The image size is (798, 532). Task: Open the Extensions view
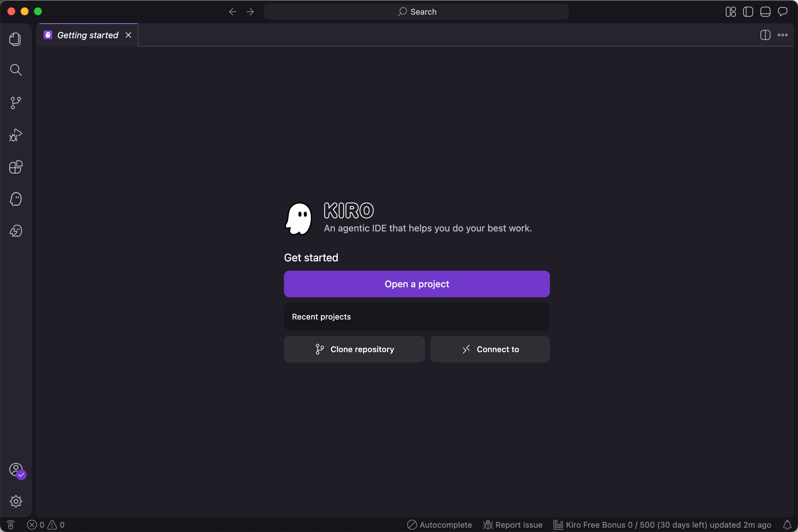(x=16, y=167)
